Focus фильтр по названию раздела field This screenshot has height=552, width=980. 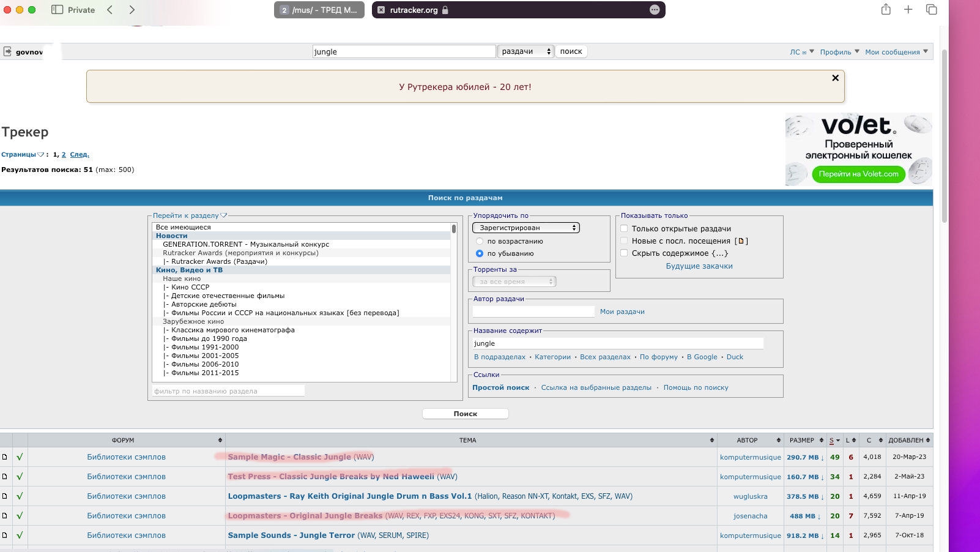[x=228, y=391]
